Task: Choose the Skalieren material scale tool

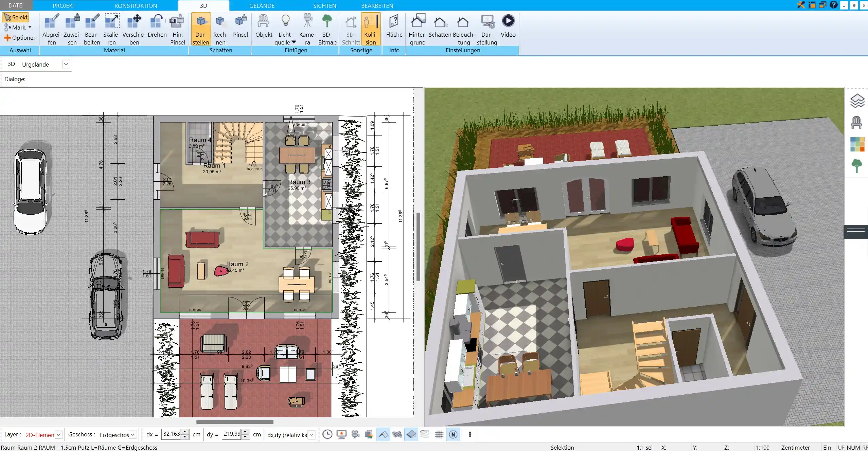Action: (112, 29)
